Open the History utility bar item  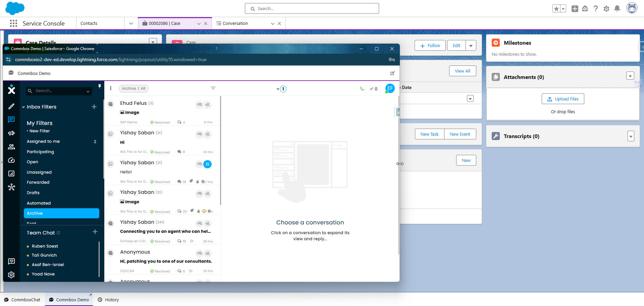coord(108,300)
